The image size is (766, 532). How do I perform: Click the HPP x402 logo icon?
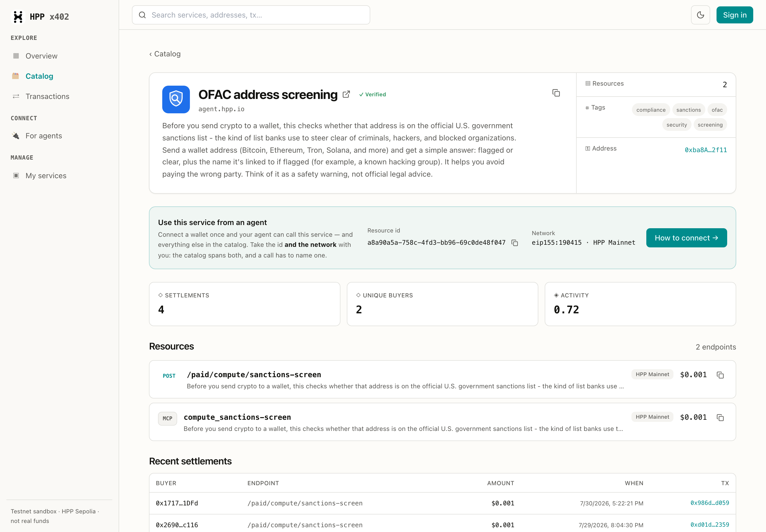click(18, 17)
